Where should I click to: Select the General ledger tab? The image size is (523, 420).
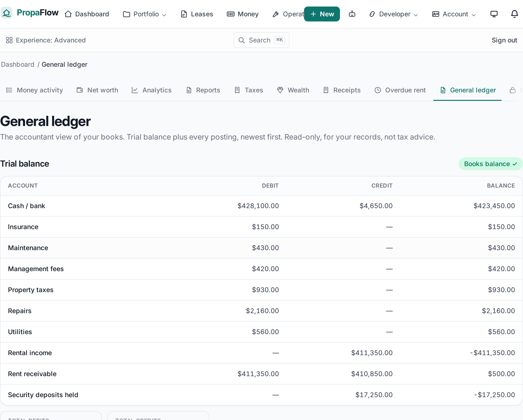point(467,90)
